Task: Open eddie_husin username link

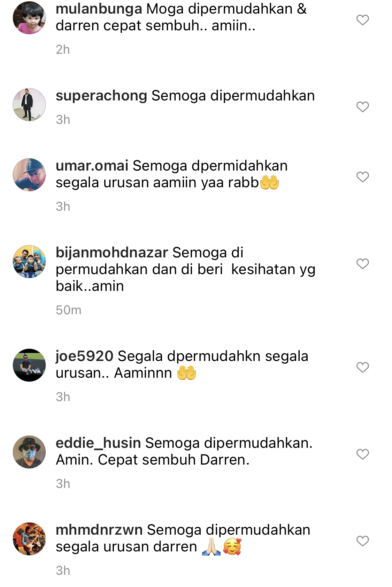Action: (x=98, y=443)
